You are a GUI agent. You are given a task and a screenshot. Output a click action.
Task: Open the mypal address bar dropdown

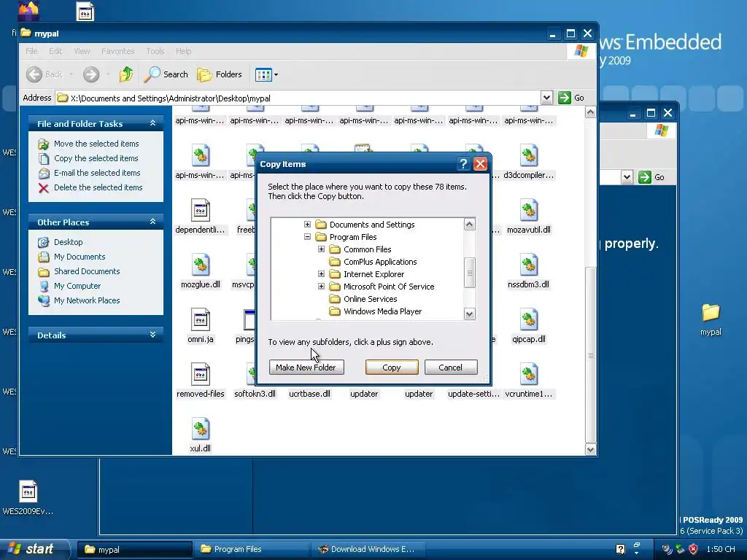(x=546, y=98)
